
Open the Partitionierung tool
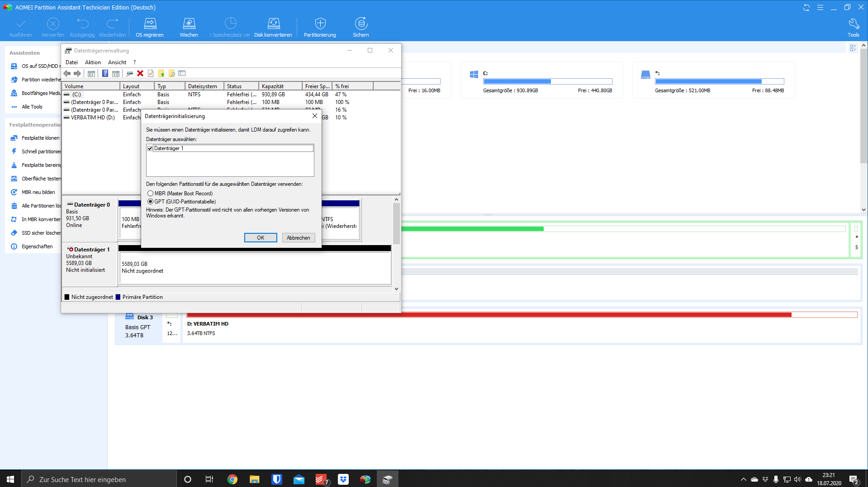(x=320, y=28)
